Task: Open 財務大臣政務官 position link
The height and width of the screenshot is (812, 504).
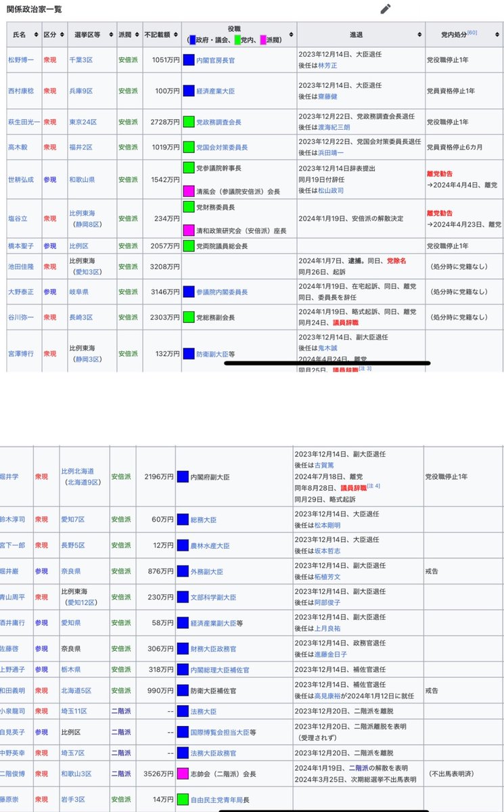Action: coord(214,649)
